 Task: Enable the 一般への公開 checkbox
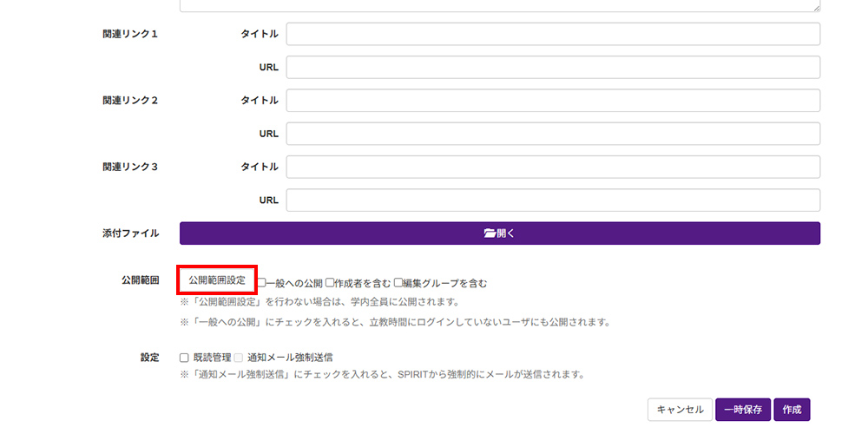point(261,283)
